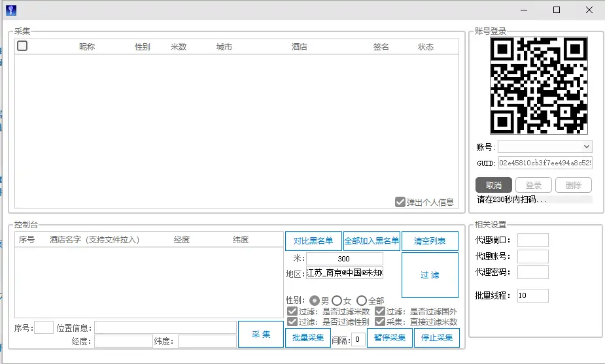Click the 采集 collect button
Screen dimensions: 605x364
tap(261, 335)
